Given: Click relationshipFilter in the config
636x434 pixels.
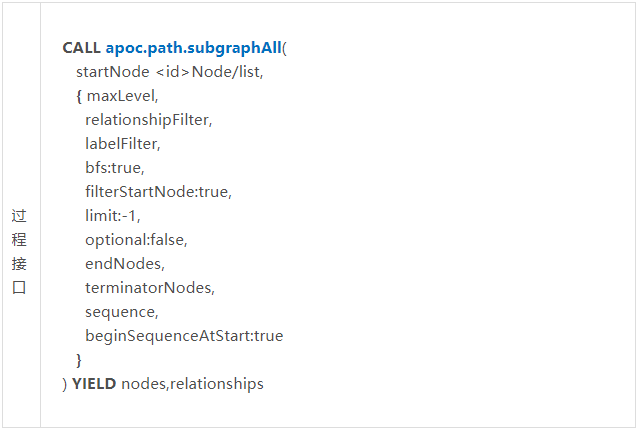Looking at the screenshot, I should (148, 120).
